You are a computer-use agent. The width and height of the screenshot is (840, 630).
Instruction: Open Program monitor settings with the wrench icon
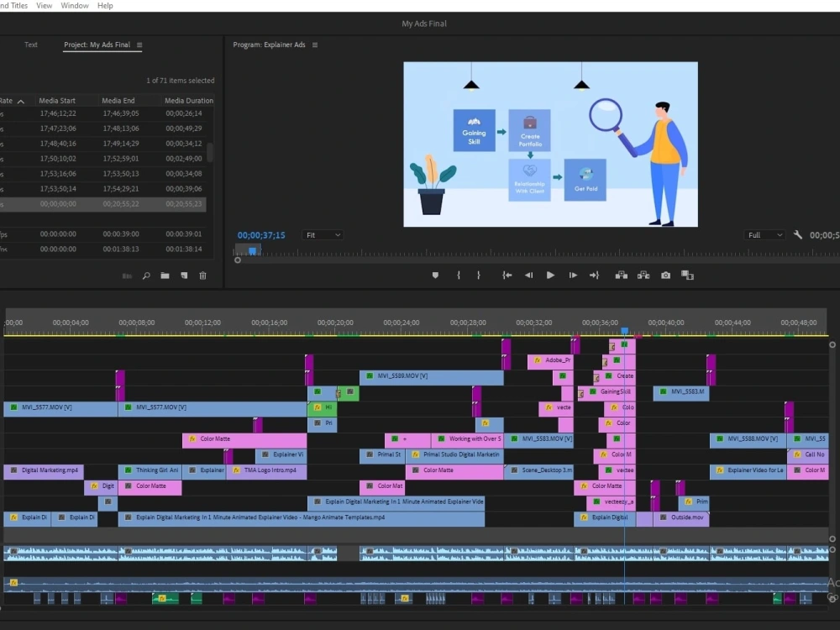tap(797, 234)
